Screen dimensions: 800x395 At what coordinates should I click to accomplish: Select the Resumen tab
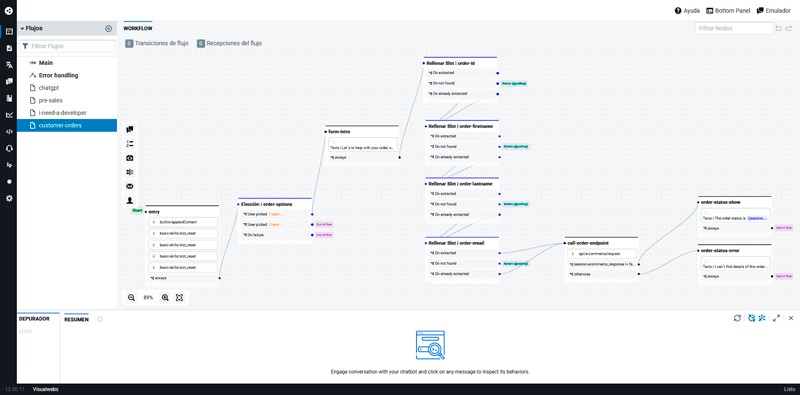76,319
